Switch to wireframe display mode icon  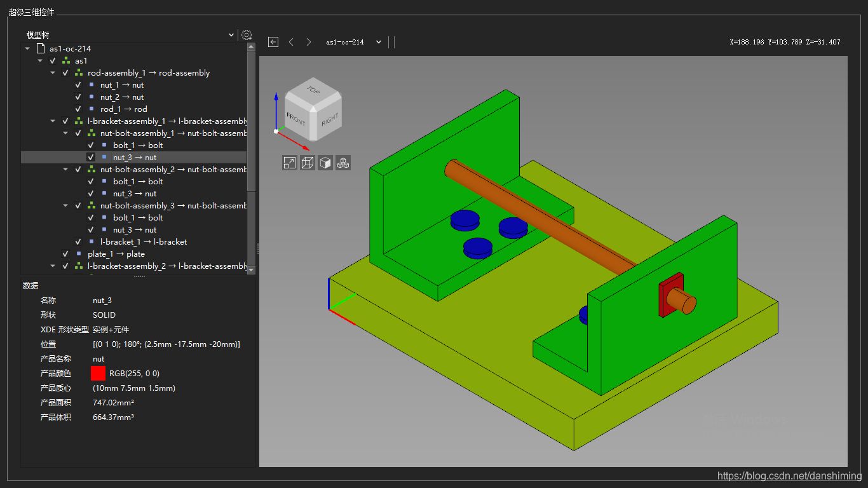click(x=308, y=163)
